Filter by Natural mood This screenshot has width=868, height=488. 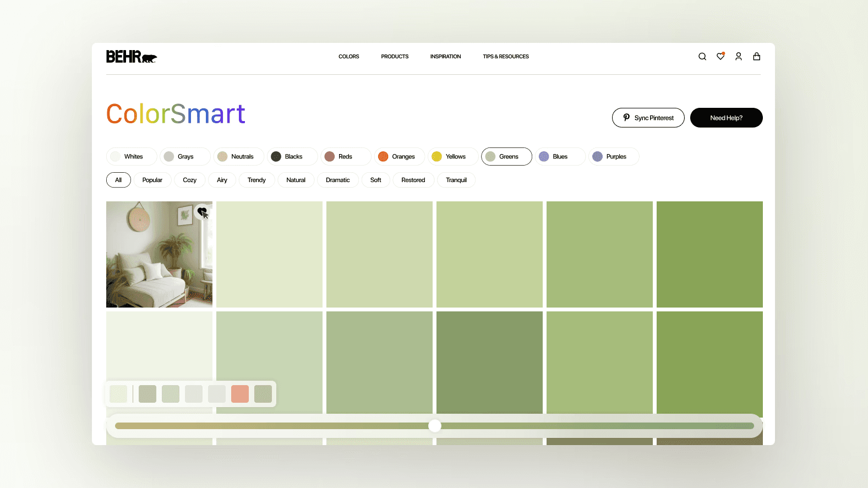[296, 180]
